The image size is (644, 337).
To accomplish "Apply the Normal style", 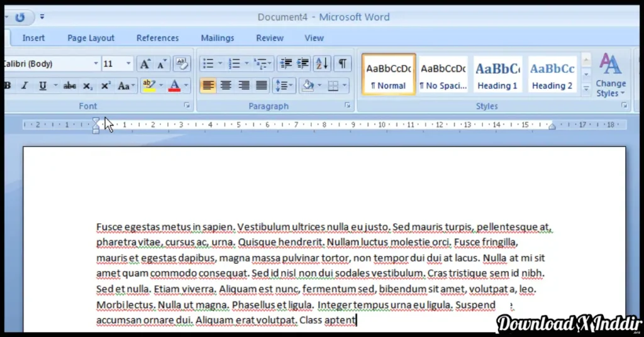I will tap(389, 75).
